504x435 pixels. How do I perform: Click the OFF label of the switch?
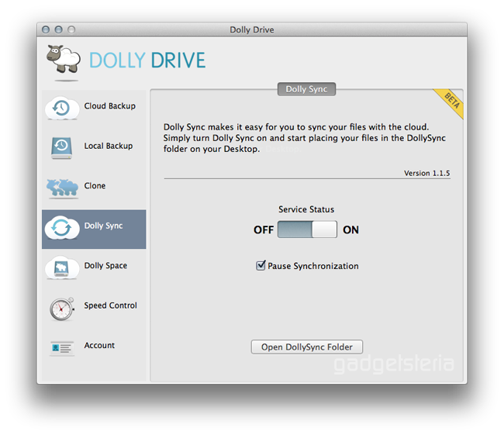pyautogui.click(x=264, y=230)
